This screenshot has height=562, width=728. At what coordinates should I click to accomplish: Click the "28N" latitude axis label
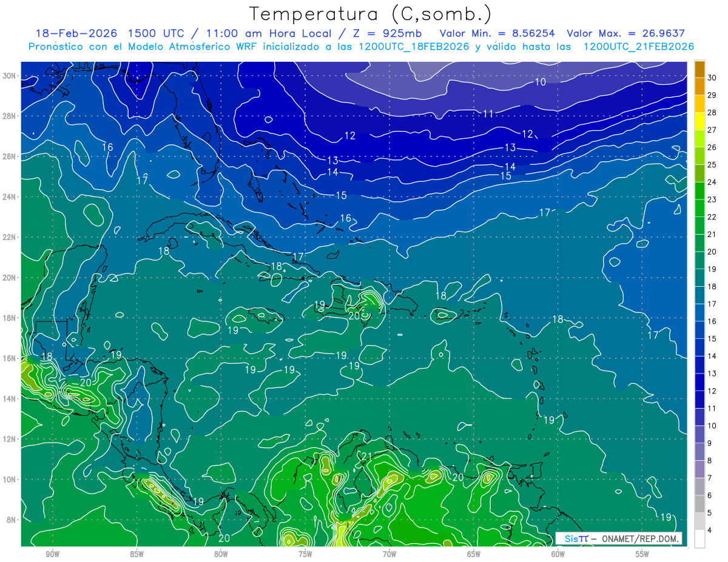point(10,116)
